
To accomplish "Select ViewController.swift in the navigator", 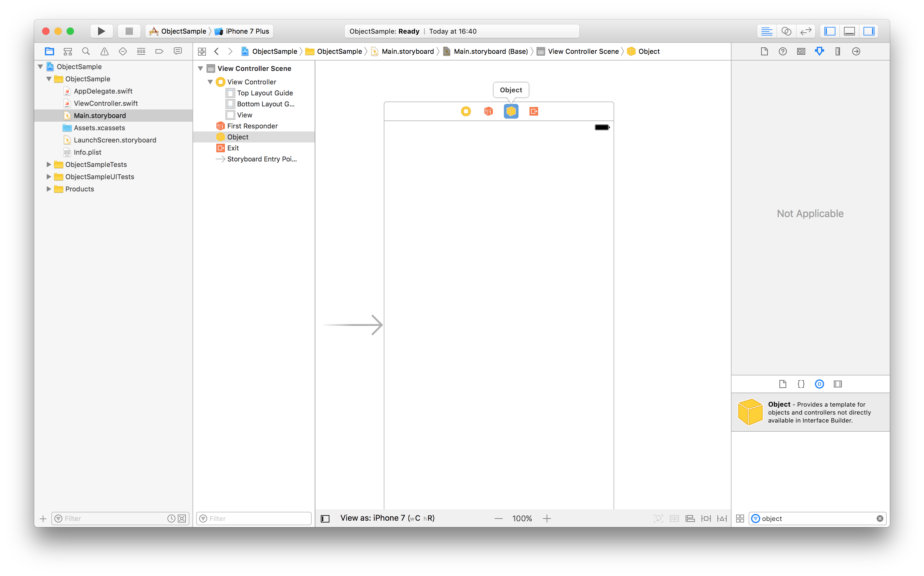I will (105, 103).
